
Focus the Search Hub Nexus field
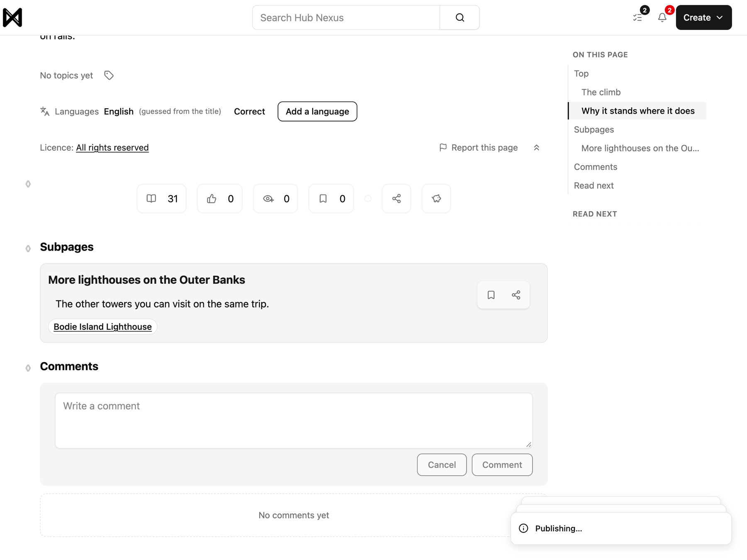pos(346,17)
